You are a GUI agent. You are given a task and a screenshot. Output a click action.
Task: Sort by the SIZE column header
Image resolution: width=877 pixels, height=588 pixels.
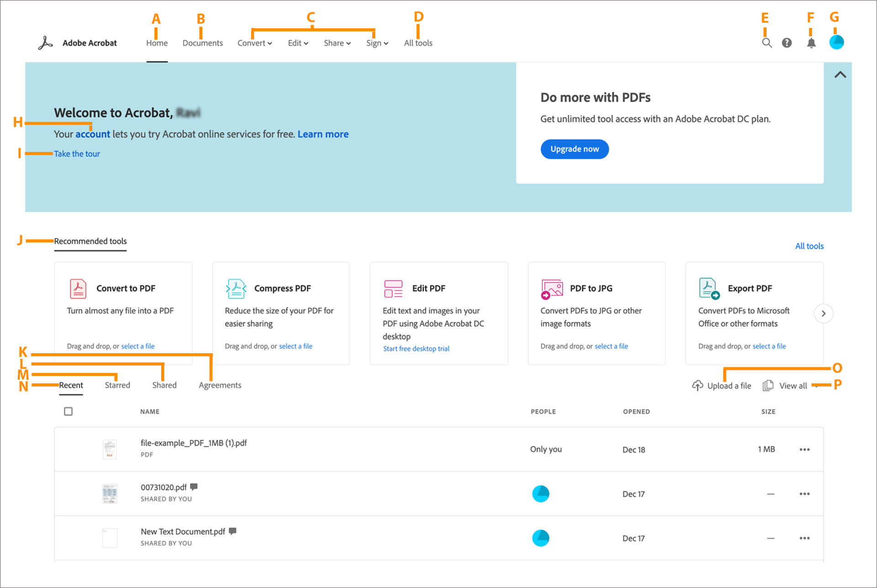768,412
